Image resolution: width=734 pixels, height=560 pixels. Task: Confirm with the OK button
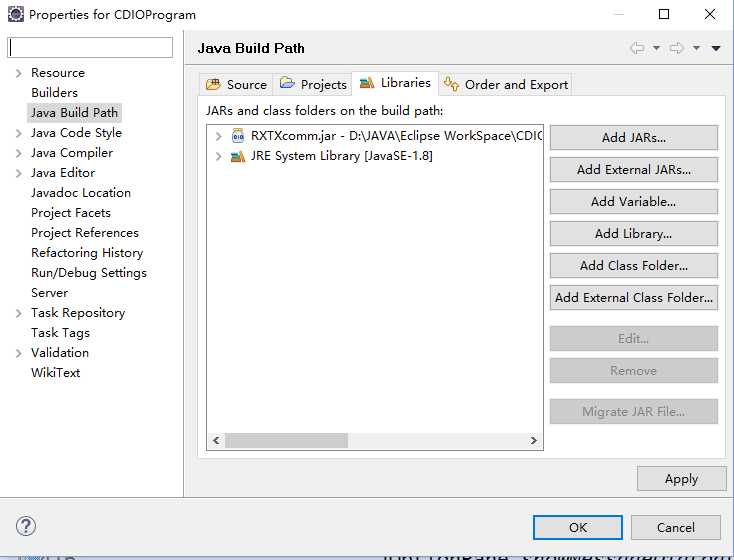pyautogui.click(x=578, y=527)
